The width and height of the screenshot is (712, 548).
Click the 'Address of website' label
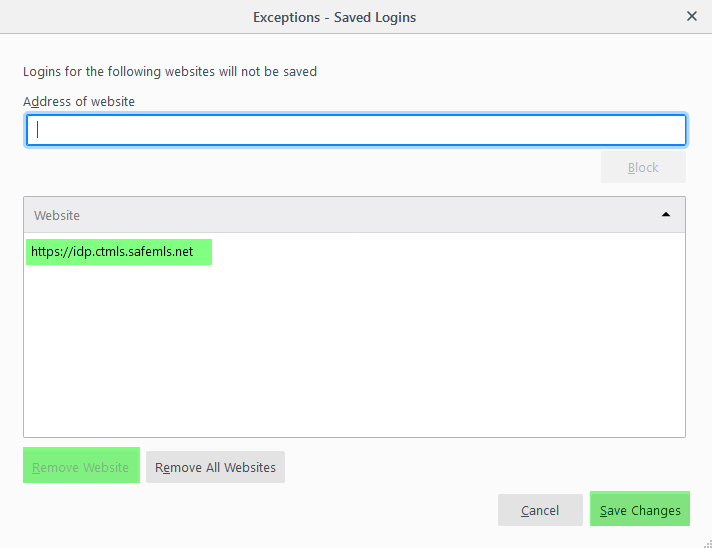click(79, 101)
